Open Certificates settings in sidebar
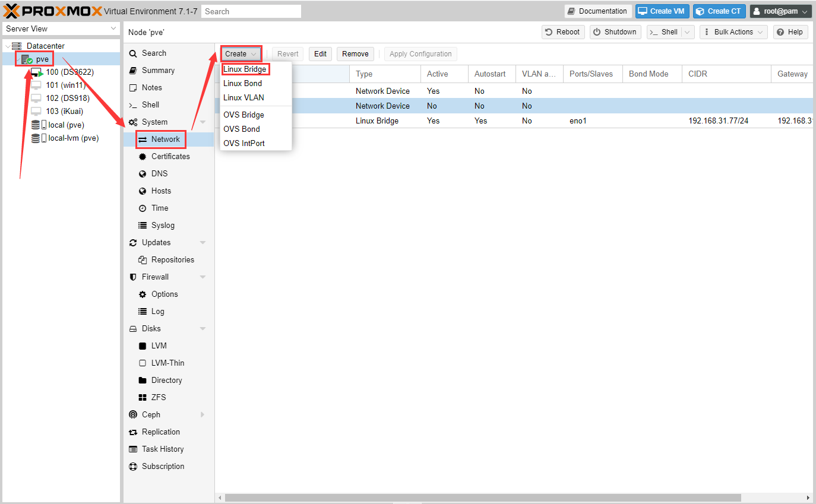816x504 pixels. [x=170, y=156]
